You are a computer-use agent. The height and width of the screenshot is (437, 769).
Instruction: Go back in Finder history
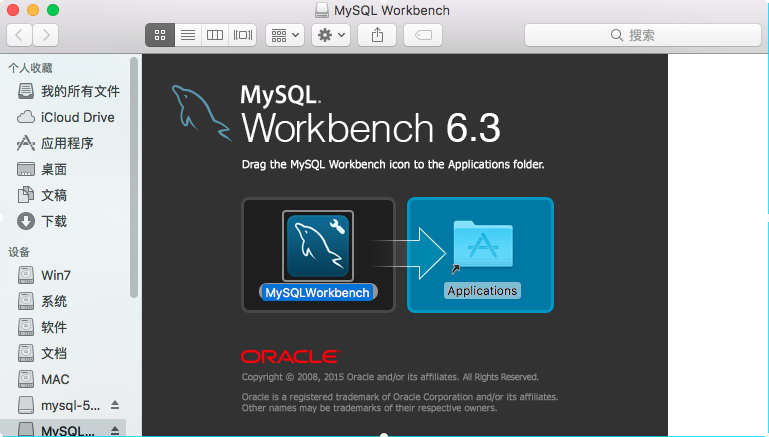(19, 35)
